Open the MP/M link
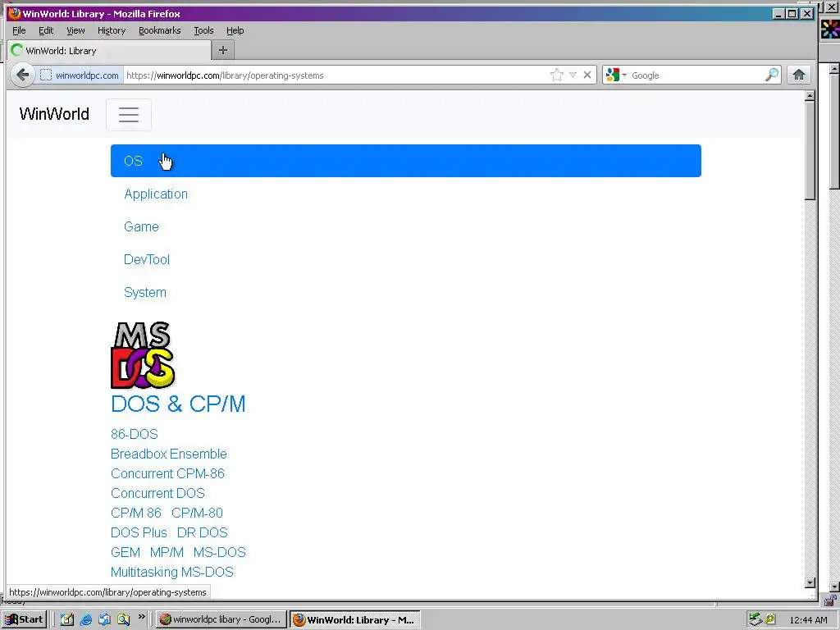This screenshot has width=840, height=630. tap(167, 552)
